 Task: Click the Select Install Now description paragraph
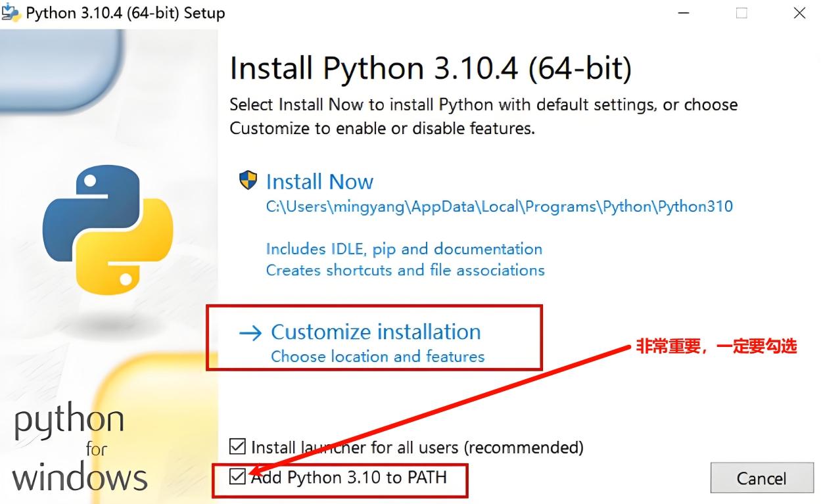(x=483, y=116)
